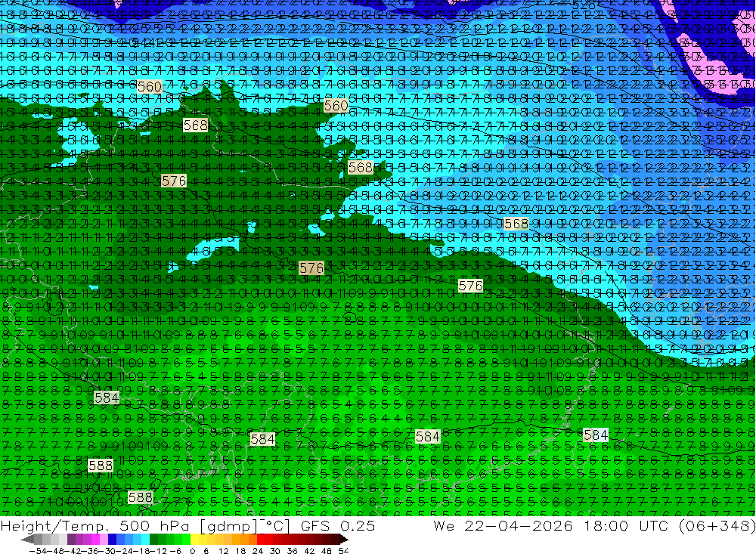Viewport: 756px width, 554px height.
Task: Click the lowest "588" contour label
Action: (x=141, y=497)
